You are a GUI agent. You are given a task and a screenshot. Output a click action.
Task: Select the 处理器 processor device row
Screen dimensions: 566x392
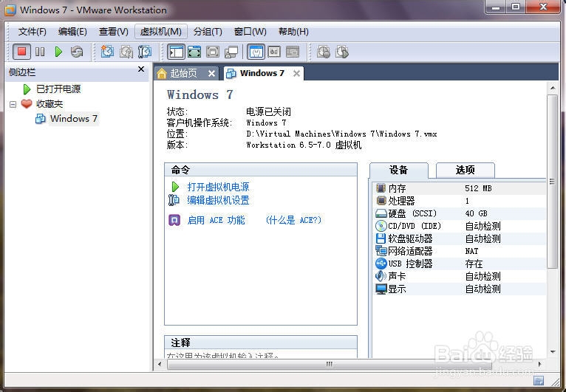point(459,201)
